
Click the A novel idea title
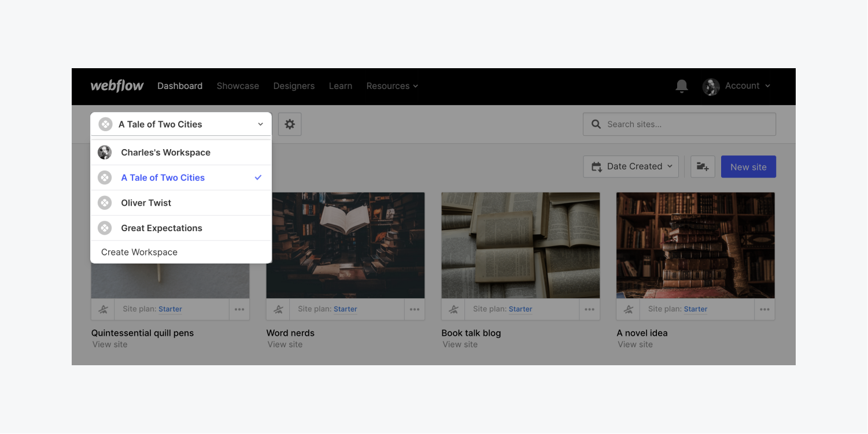pos(642,333)
